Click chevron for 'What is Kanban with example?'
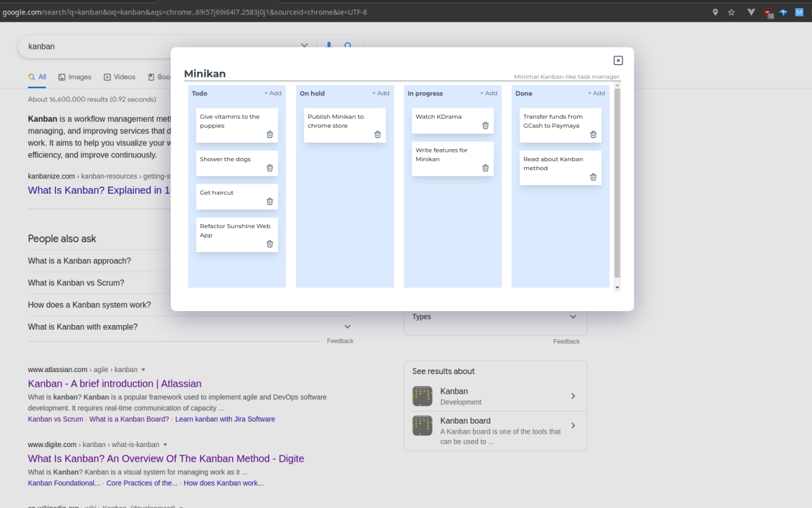 [x=347, y=327]
